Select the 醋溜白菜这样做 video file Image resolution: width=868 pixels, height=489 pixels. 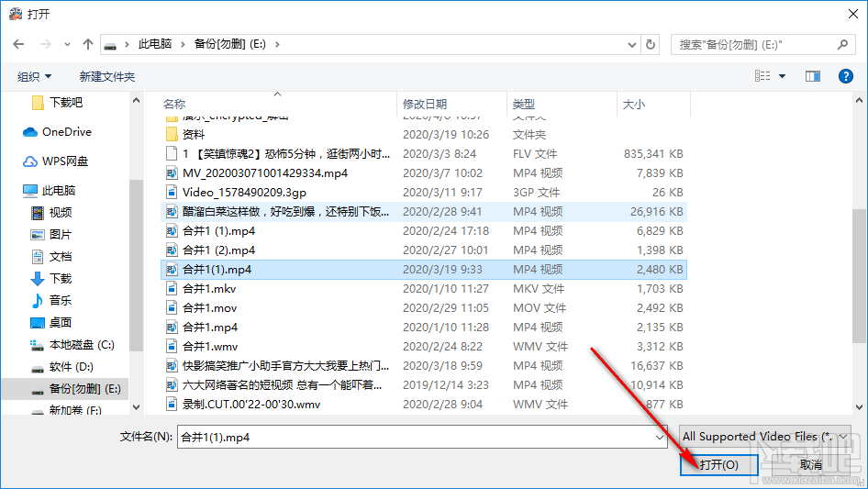coord(424,212)
